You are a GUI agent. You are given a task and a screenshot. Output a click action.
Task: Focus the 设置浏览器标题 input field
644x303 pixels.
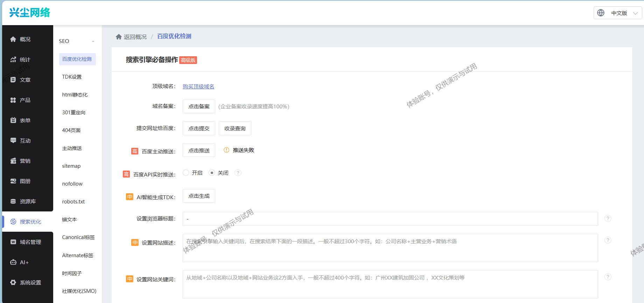[390, 219]
